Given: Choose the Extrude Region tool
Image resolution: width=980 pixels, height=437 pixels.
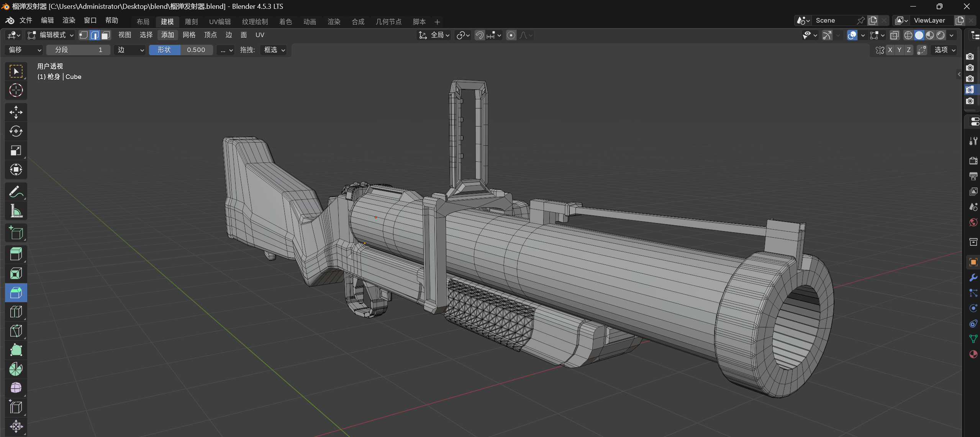Looking at the screenshot, I should click(x=16, y=254).
